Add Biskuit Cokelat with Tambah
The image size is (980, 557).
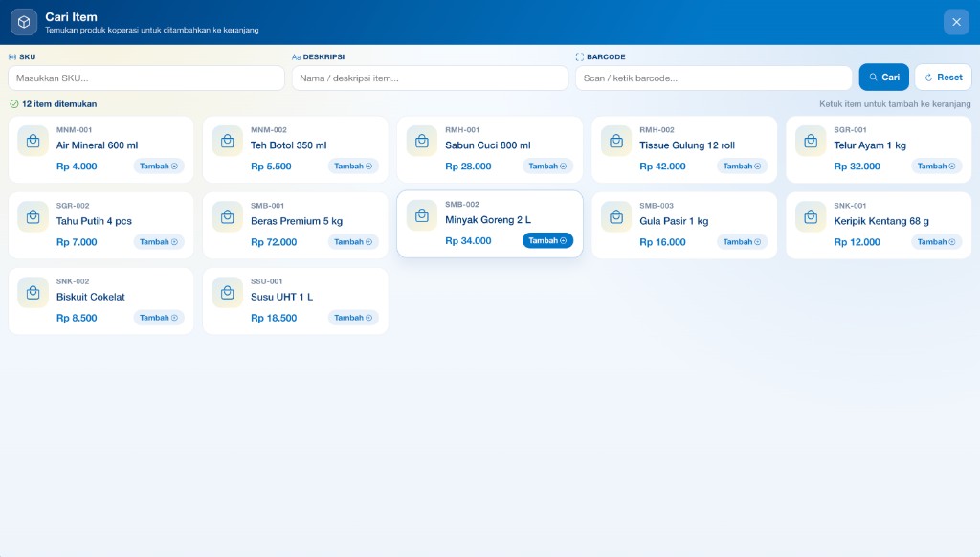click(159, 318)
